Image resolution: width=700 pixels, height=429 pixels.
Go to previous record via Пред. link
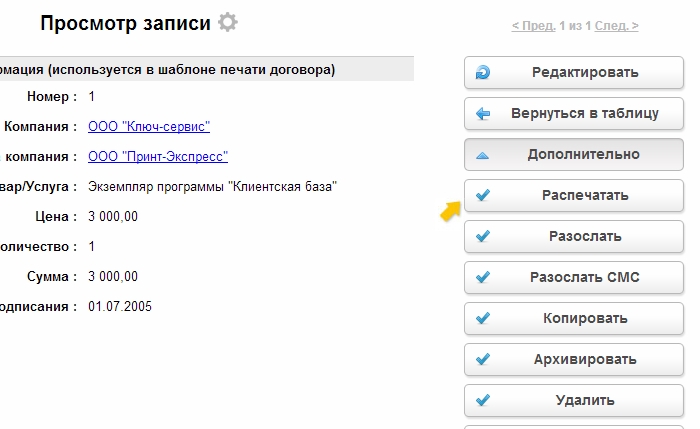[533, 25]
